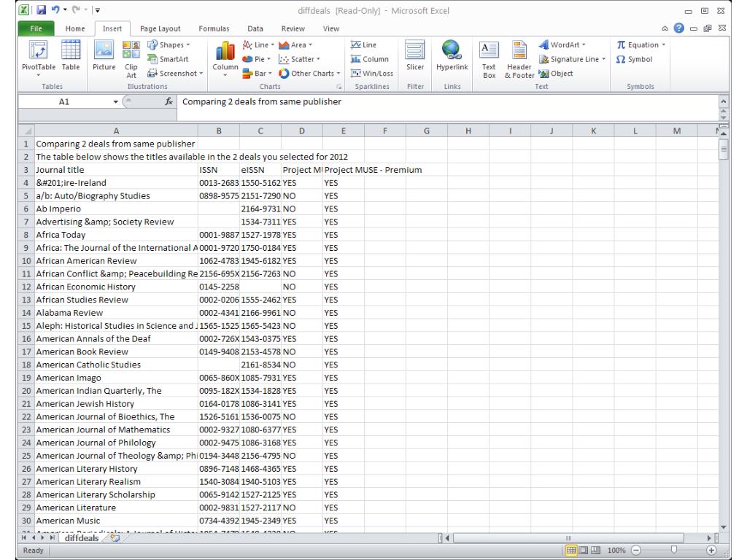Screen dimensions: 747x560
Task: Minimize the ribbon with the caret
Action: tap(665, 28)
